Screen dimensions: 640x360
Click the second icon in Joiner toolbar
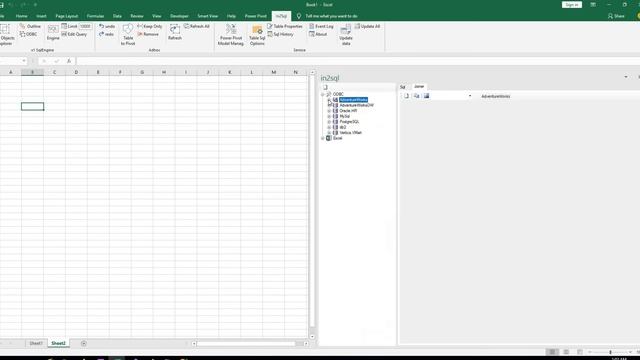(416, 96)
